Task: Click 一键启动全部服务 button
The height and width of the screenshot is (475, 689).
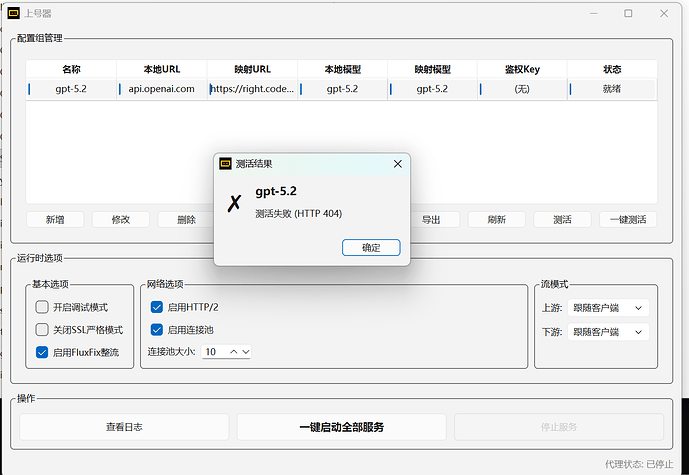Action: coord(341,427)
